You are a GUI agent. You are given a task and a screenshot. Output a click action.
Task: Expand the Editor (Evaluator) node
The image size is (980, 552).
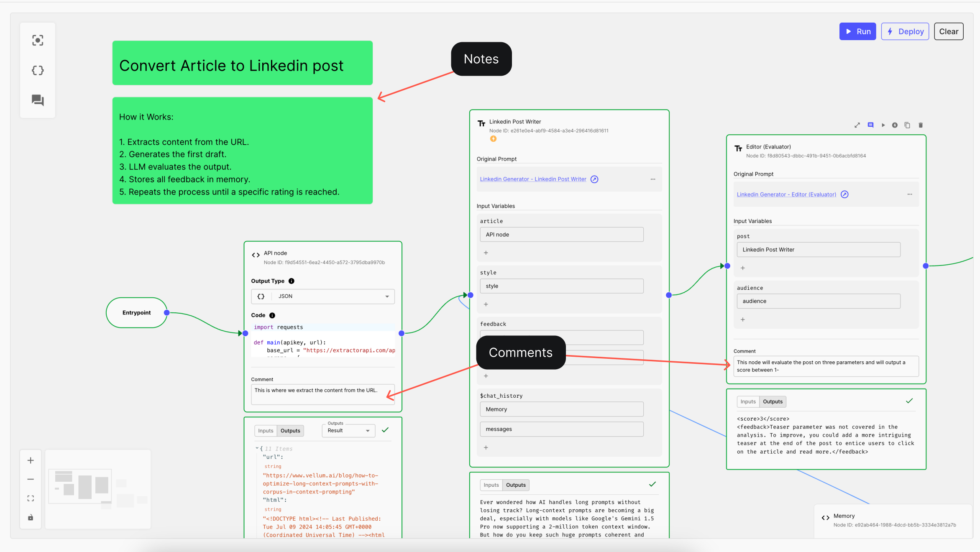(x=857, y=125)
